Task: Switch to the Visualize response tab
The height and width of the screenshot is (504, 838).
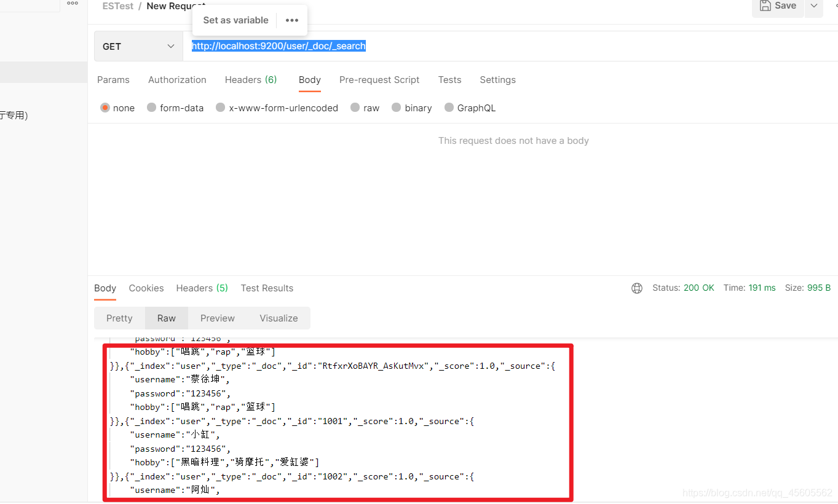Action: pos(279,318)
